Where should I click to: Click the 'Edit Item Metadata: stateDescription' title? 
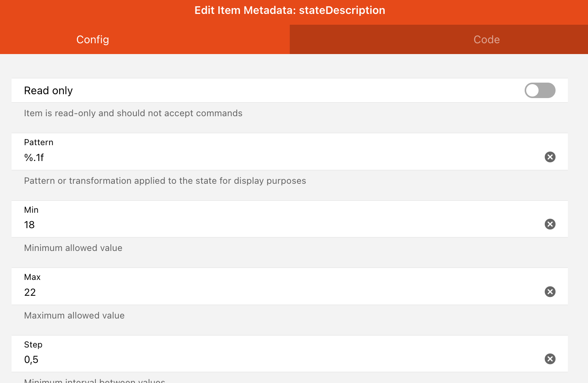tap(290, 10)
